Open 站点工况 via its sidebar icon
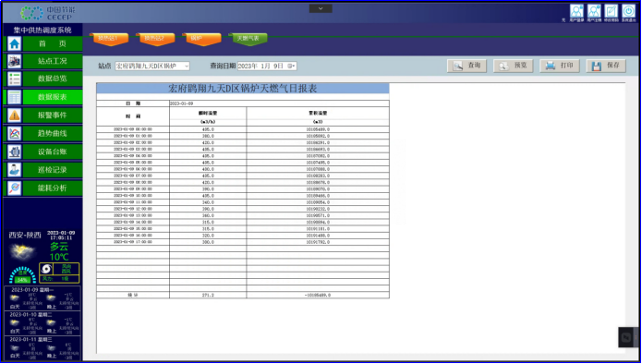The height and width of the screenshot is (364, 642). 15,61
